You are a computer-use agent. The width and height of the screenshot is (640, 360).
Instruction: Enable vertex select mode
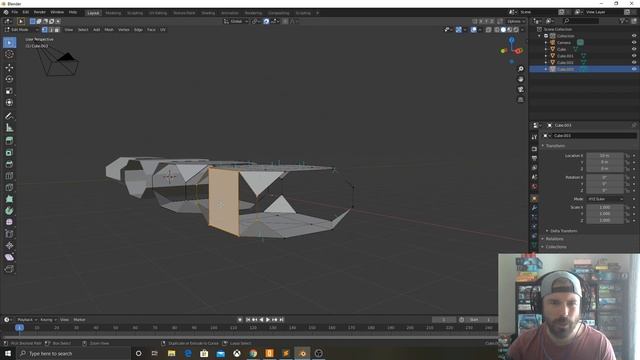tap(45, 30)
